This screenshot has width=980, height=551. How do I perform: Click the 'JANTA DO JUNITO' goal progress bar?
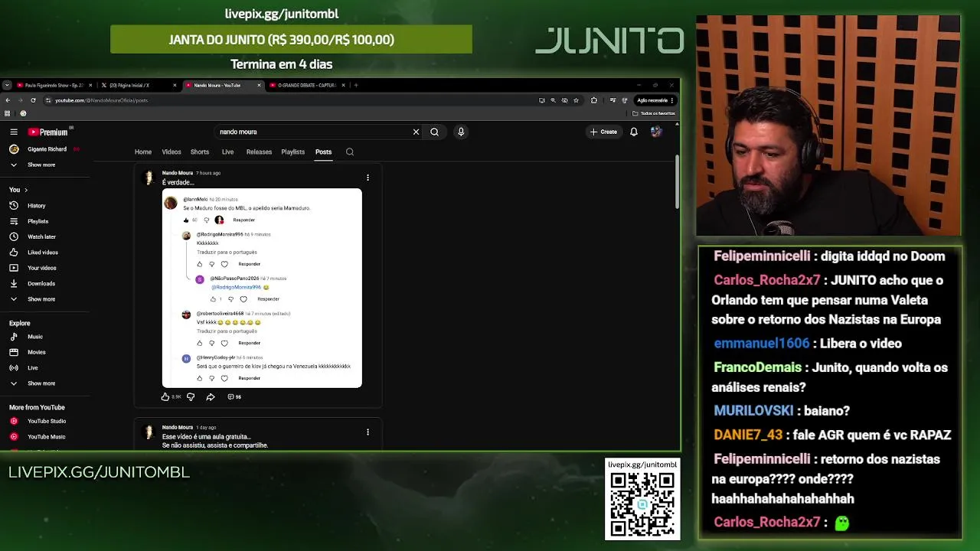pos(291,39)
